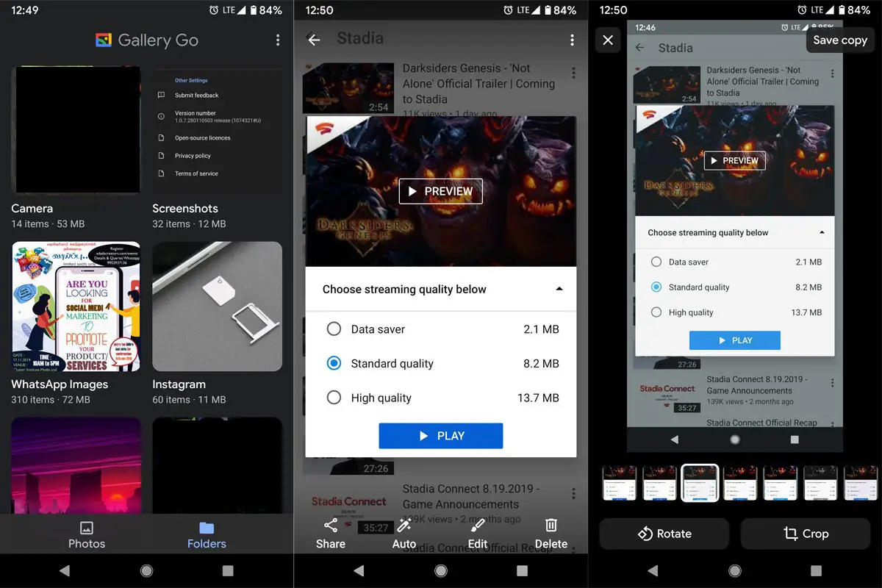Screen dimensions: 882x588
Task: Open purple sunset folder thumbnail
Action: coord(76,465)
